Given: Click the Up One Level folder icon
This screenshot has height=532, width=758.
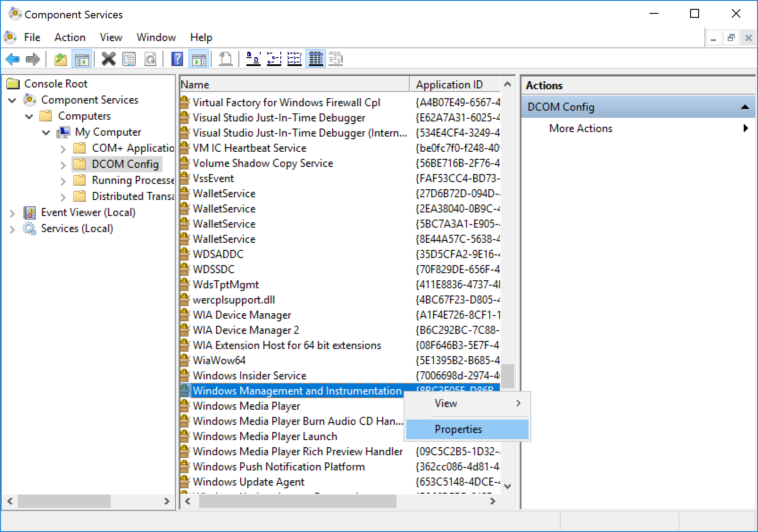Looking at the screenshot, I should (x=60, y=59).
